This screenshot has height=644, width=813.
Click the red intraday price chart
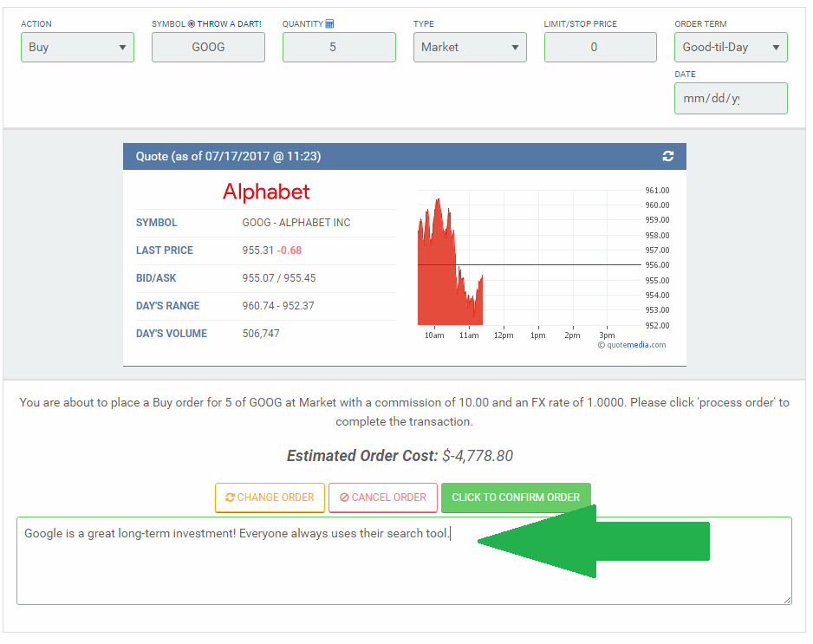point(446,277)
